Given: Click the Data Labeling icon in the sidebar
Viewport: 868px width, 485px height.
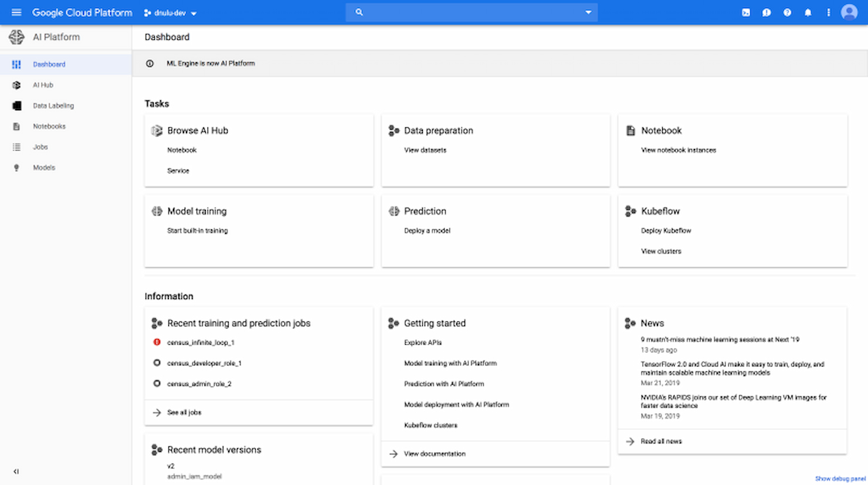Looking at the screenshot, I should tap(16, 106).
